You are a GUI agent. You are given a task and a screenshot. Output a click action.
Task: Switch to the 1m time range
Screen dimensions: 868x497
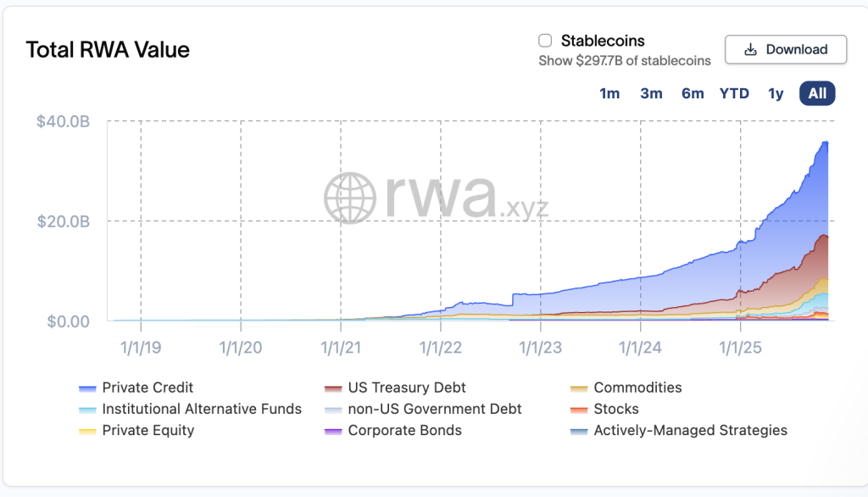pos(609,93)
